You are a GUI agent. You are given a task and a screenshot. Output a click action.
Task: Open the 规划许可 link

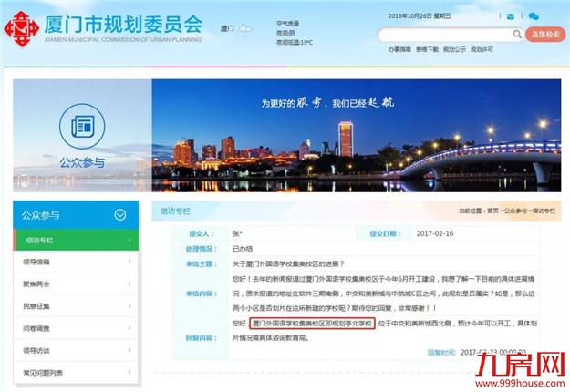[x=482, y=49]
